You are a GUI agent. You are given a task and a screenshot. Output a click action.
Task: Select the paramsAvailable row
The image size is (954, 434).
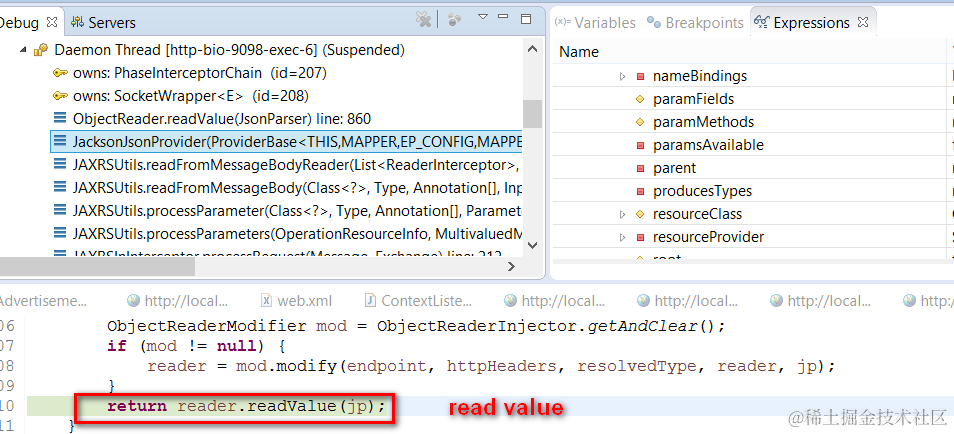748,145
